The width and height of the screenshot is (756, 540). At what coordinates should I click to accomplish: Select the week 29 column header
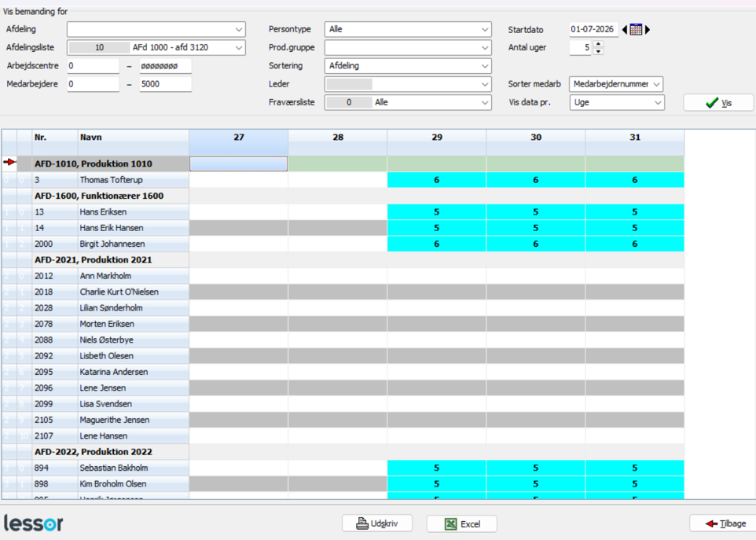437,138
